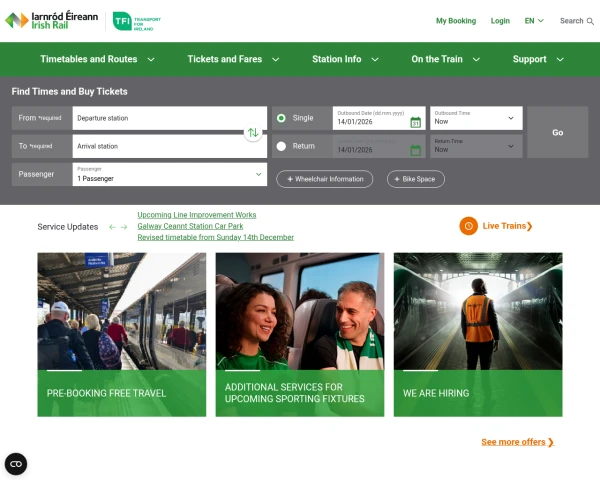This screenshot has height=480, width=600.
Task: Expand On the Train menu
Action: coord(445,59)
